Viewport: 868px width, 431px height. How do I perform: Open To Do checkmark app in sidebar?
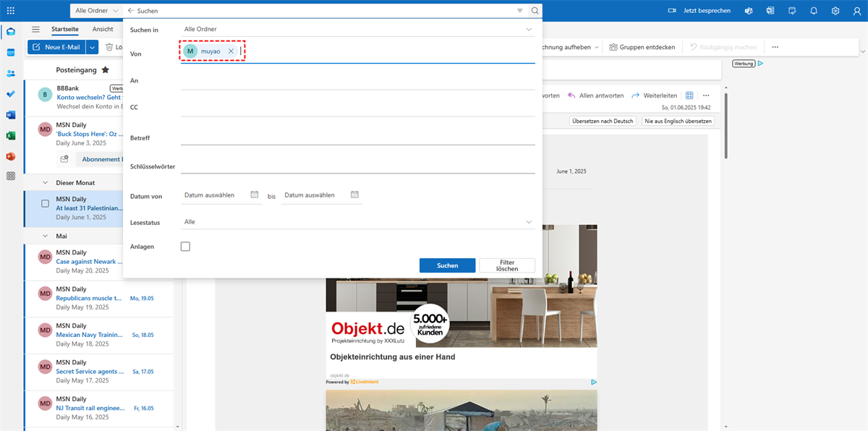[x=11, y=94]
